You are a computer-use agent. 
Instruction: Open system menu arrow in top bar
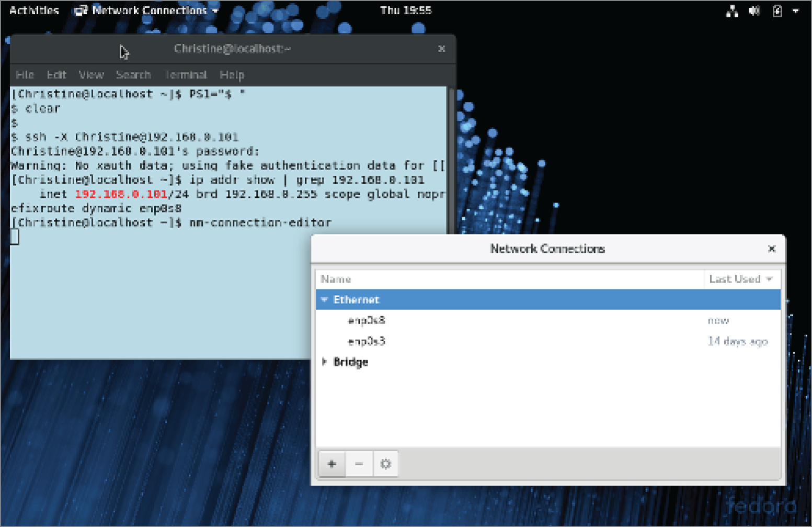pyautogui.click(x=796, y=11)
